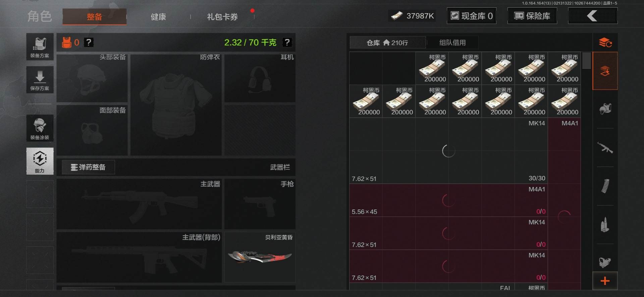Click the weight limit question mark help
This screenshot has width=644, height=297.
[x=287, y=42]
